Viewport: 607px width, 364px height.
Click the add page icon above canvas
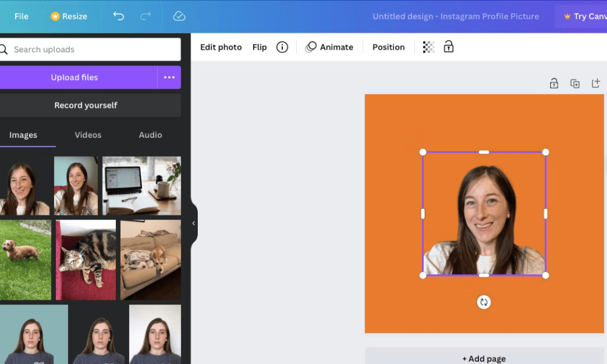point(596,83)
